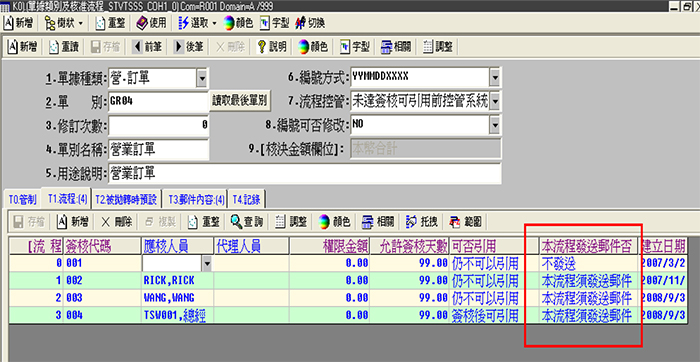Switch to the T1.流程:(4) tab
Image resolution: width=700 pixels, height=362 pixels.
coord(67,199)
